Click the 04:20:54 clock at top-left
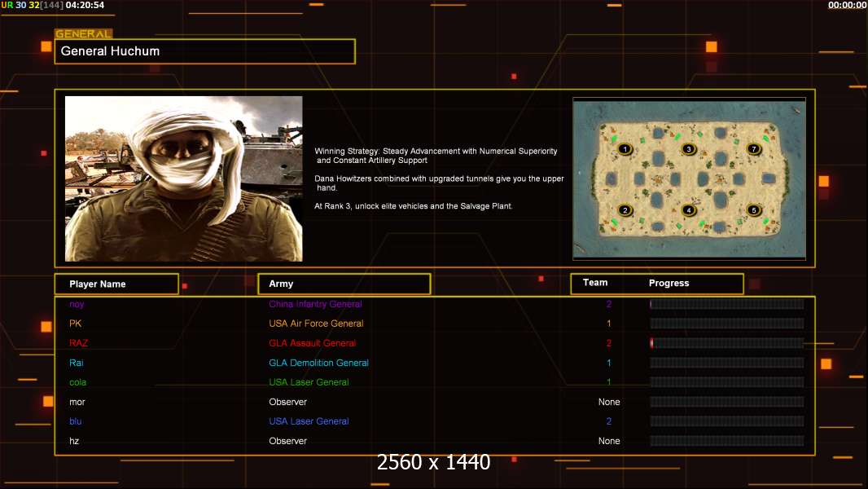868x489 pixels. pos(85,5)
